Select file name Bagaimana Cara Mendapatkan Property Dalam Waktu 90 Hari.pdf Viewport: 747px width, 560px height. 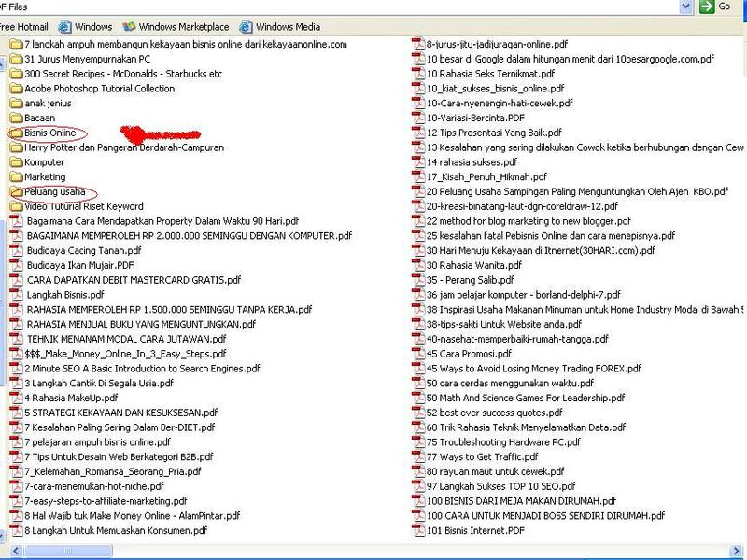162,221
